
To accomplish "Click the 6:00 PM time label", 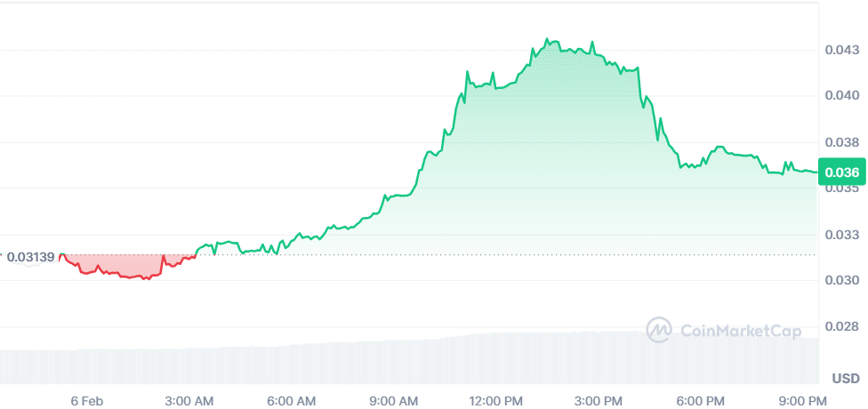I will tap(703, 400).
